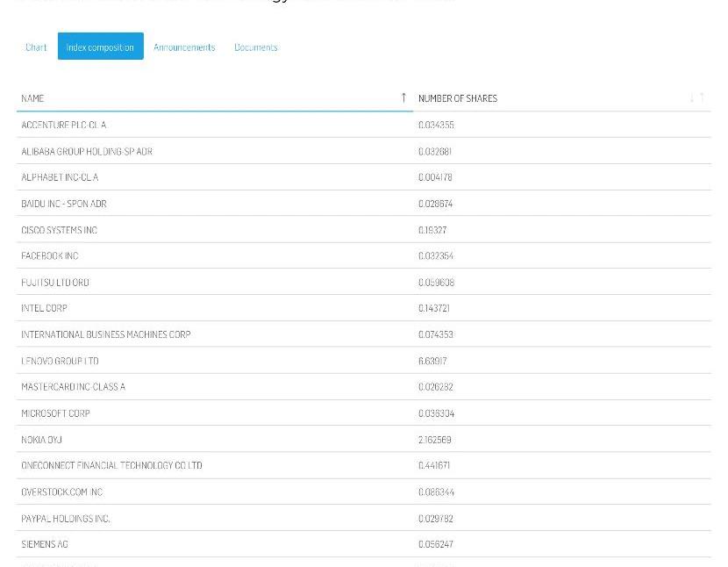Click PayPal's share count 0.029782
The width and height of the screenshot is (728, 567).
[x=436, y=518]
